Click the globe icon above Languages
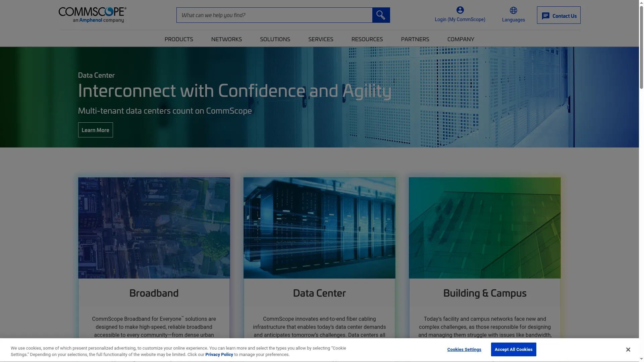Viewport: 644px width, 362px height. point(513,10)
